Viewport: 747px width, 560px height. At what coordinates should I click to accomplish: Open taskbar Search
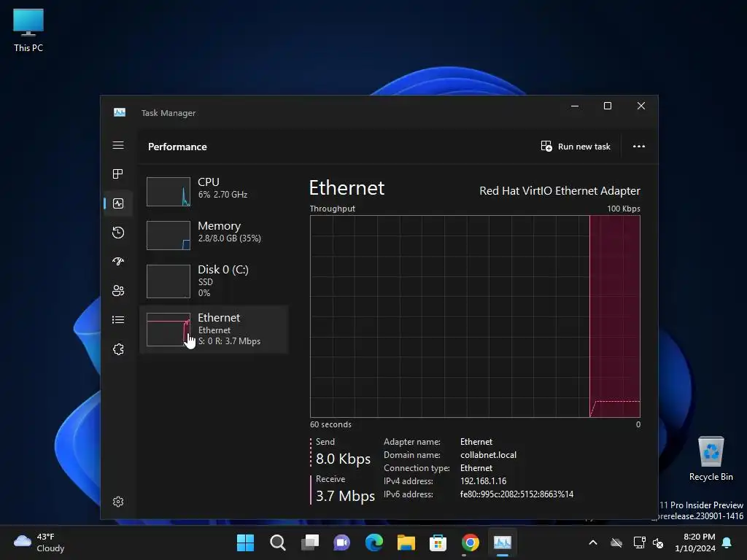(278, 542)
